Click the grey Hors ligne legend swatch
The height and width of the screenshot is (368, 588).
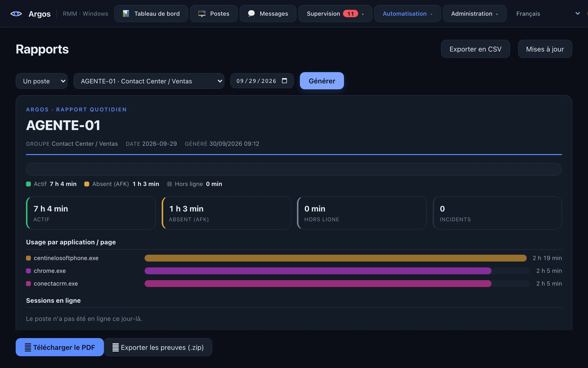(x=169, y=184)
